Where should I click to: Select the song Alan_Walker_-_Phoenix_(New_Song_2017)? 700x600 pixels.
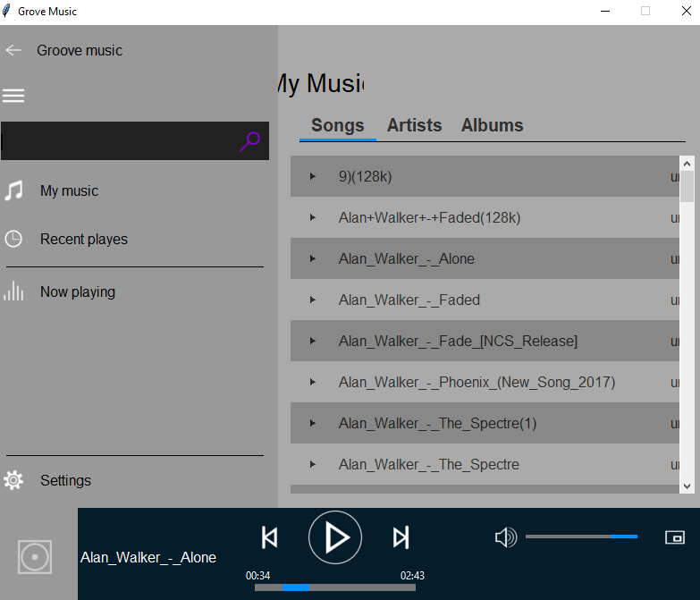coord(485,382)
